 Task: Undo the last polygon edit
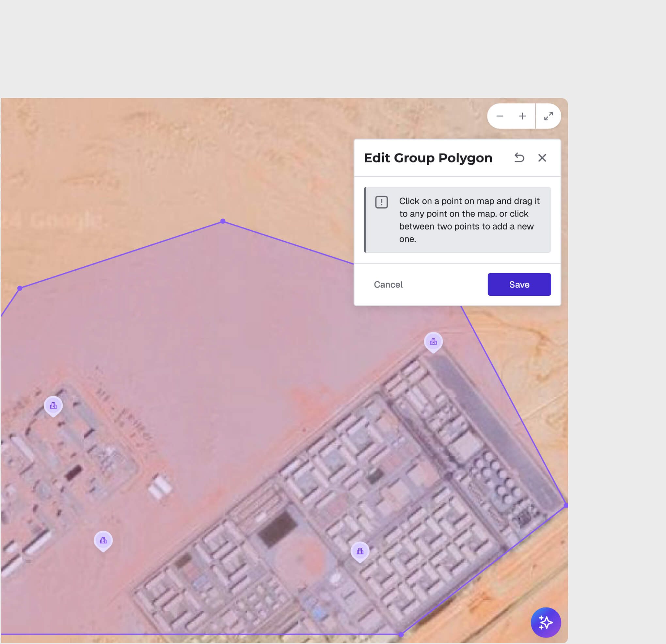tap(519, 158)
